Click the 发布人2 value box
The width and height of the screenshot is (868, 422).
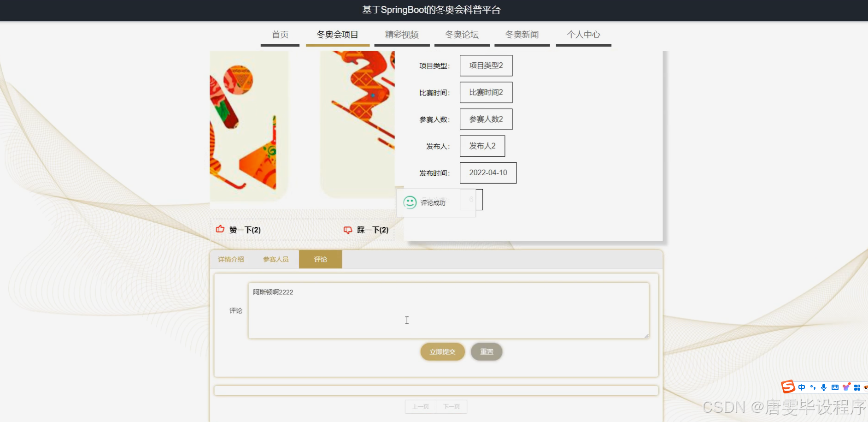click(482, 146)
